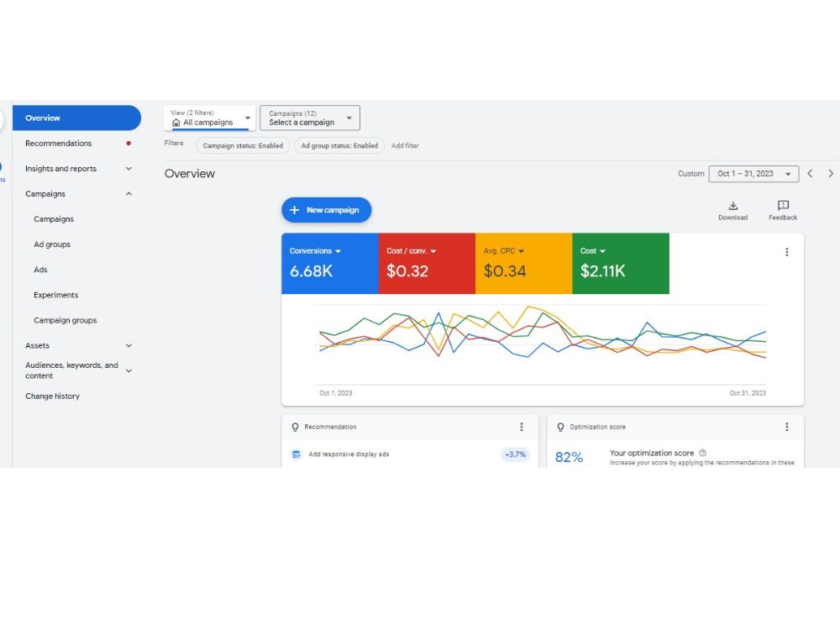The height and width of the screenshot is (630, 840).
Task: Go to Ad groups page
Action: (x=52, y=244)
